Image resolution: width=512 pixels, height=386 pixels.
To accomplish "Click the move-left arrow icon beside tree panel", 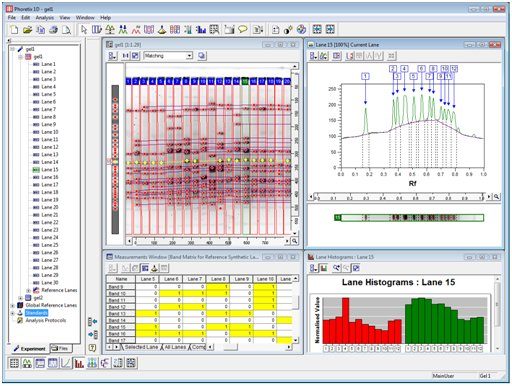I will 93,322.
